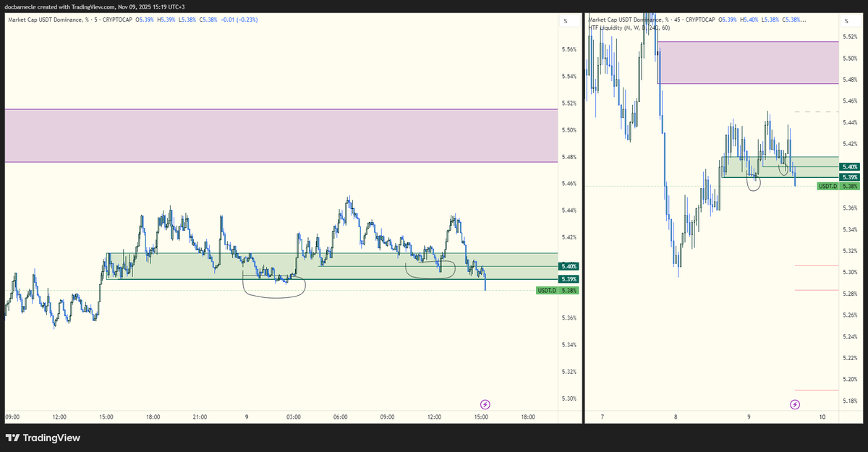
Task: Toggle the % scale button on the left chart axis
Action: pos(565,22)
